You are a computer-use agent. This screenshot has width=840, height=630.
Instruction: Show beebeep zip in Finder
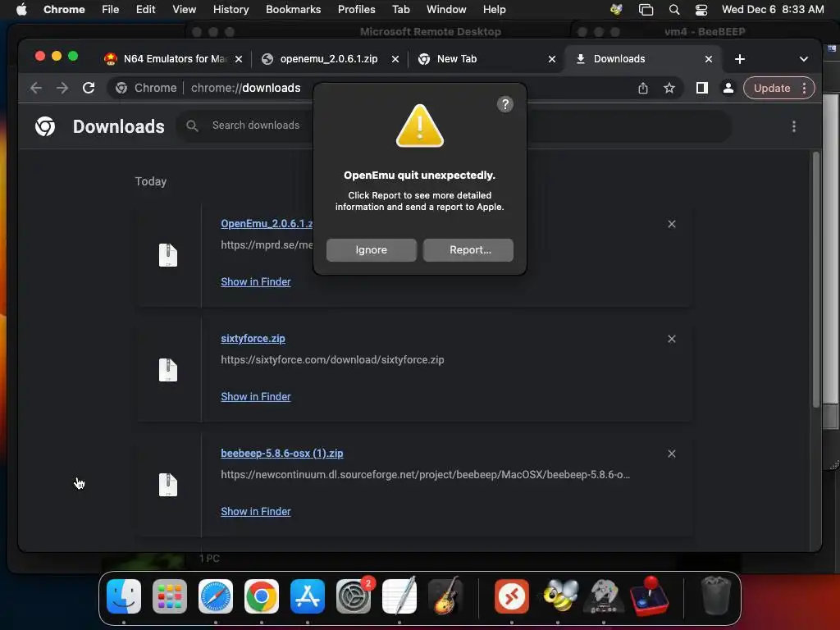point(256,512)
